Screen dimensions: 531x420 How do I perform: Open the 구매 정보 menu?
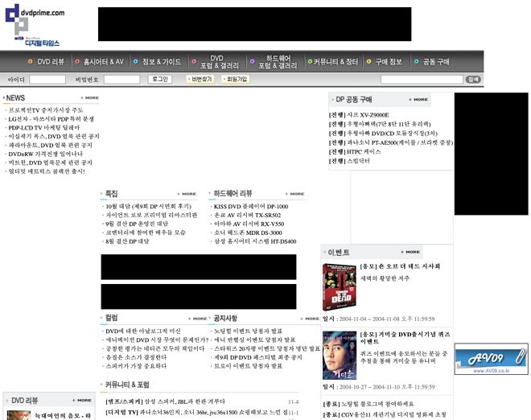389,62
